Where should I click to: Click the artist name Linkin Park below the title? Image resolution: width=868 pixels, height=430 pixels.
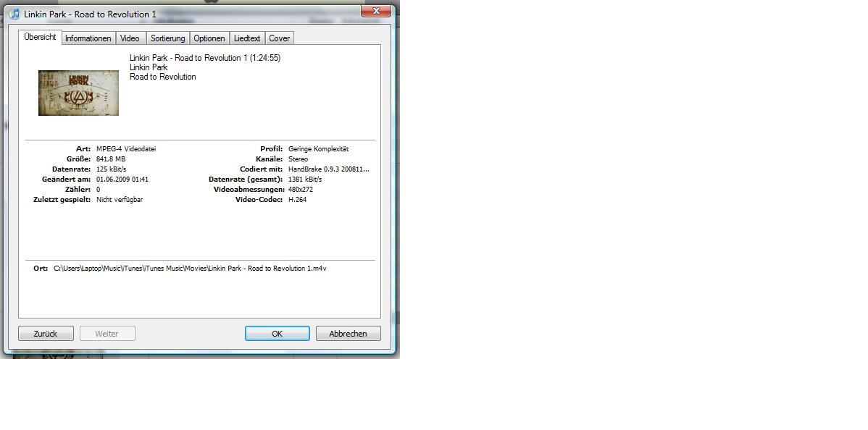pyautogui.click(x=149, y=67)
